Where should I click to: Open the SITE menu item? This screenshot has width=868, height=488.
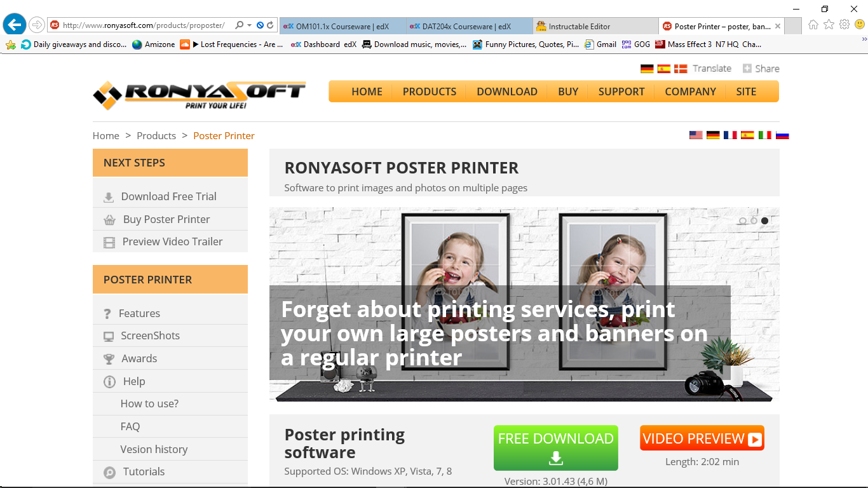click(x=746, y=91)
